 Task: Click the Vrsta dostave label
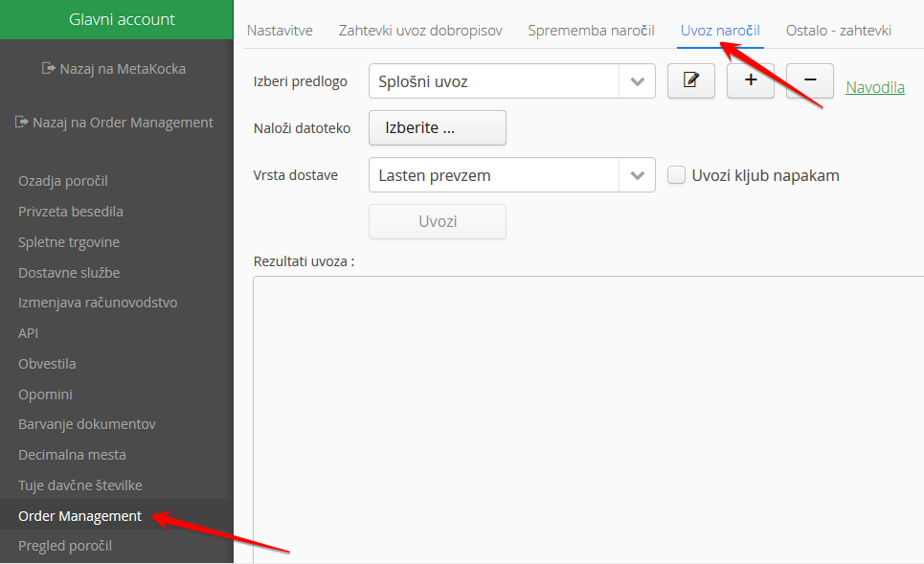click(x=296, y=175)
